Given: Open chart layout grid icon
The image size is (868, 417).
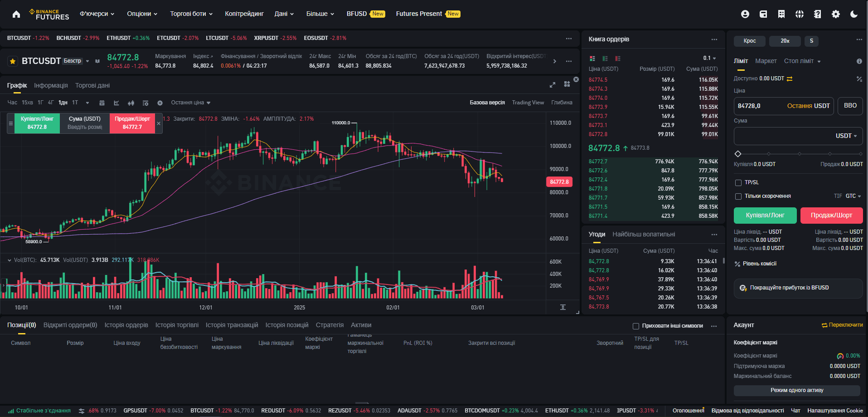Looking at the screenshot, I should tap(567, 84).
